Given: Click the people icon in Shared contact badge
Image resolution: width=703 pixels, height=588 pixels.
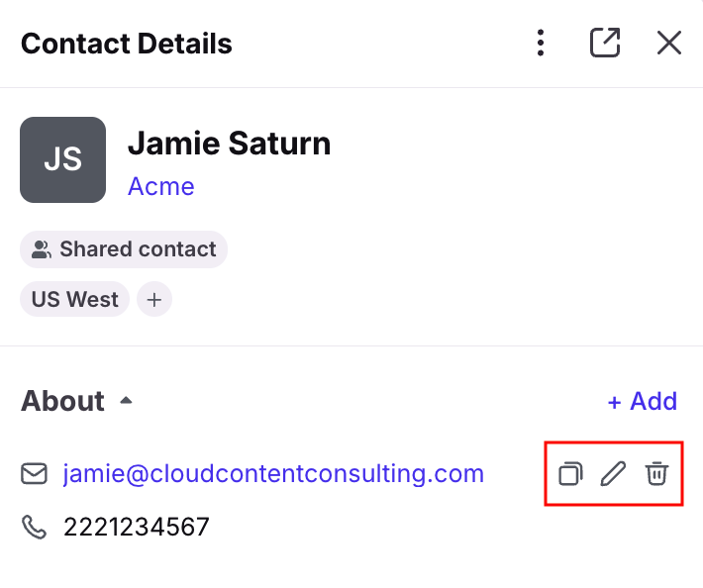Looking at the screenshot, I should [42, 249].
